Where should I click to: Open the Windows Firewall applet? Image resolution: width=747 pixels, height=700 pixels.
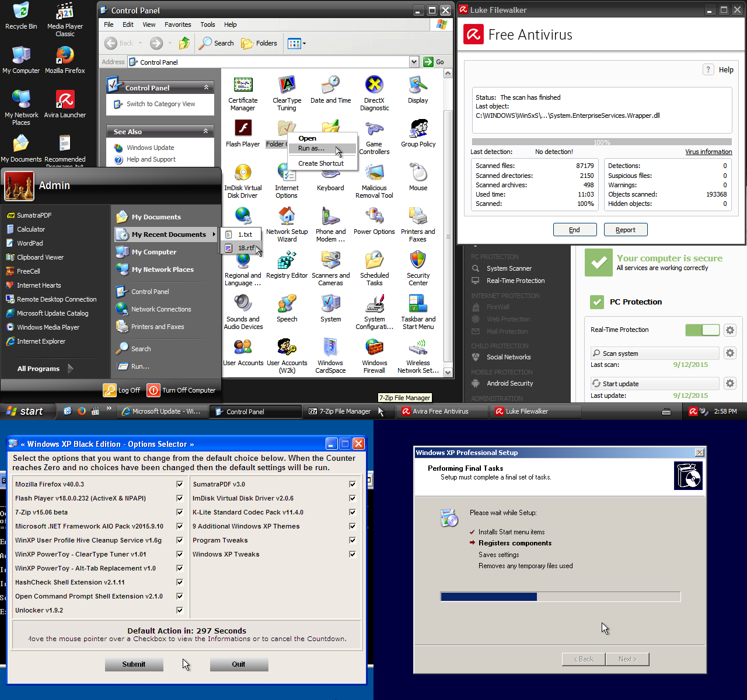click(374, 356)
